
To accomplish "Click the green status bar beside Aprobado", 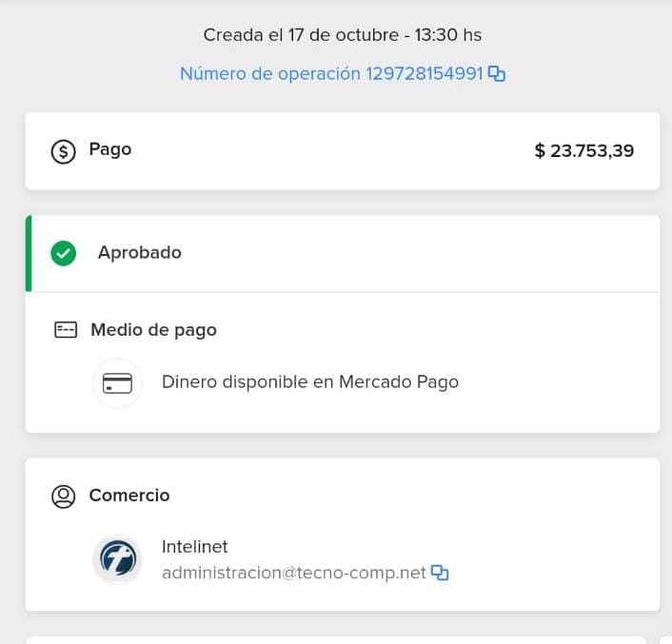I will point(28,253).
